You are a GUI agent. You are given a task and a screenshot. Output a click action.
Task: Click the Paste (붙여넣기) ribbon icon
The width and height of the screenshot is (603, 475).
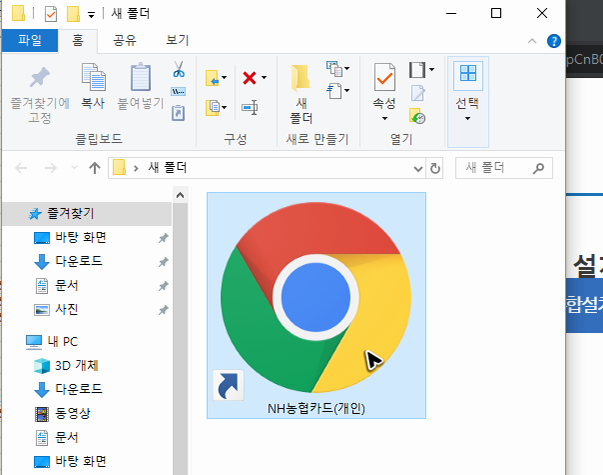click(141, 77)
